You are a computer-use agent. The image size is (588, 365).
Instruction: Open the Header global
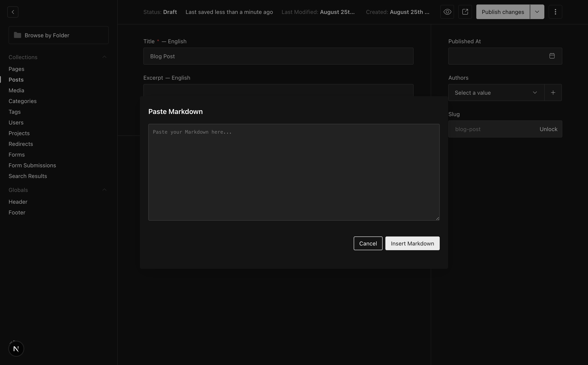pyautogui.click(x=18, y=202)
